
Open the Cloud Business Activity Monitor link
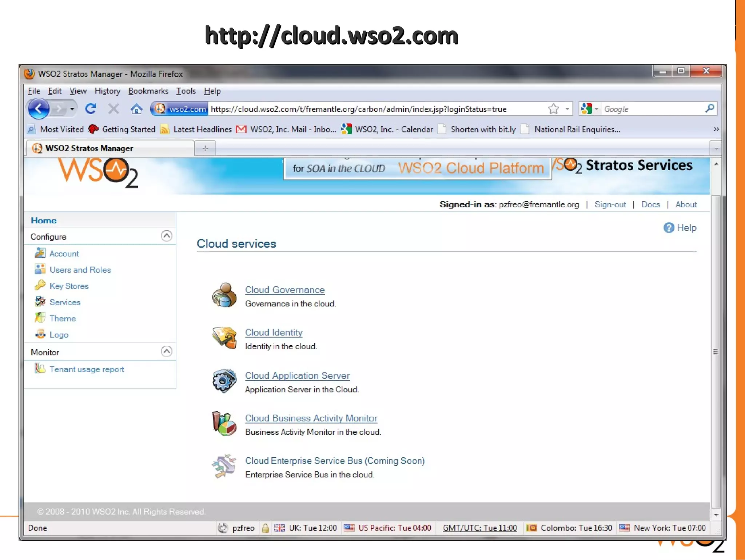(x=311, y=418)
